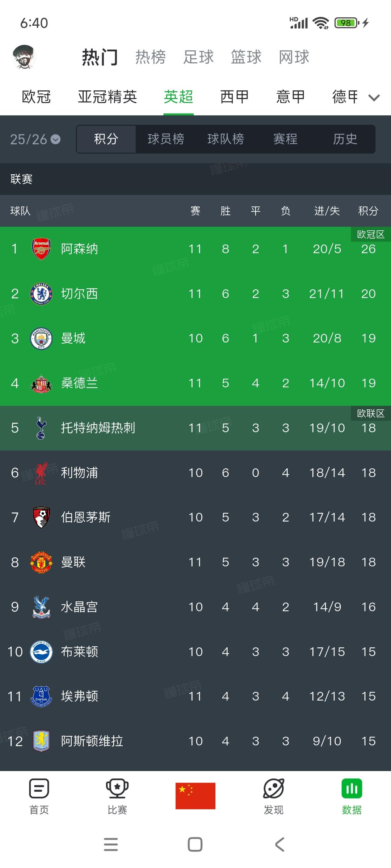
Task: Open the league list chevron beside 德甲
Action: pos(374,97)
